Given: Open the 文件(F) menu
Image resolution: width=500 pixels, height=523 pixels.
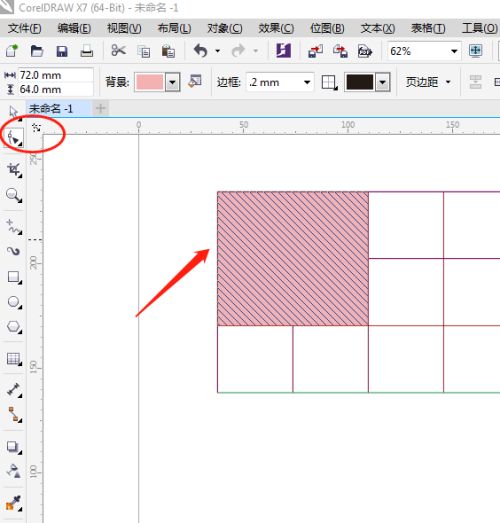Looking at the screenshot, I should tap(24, 28).
